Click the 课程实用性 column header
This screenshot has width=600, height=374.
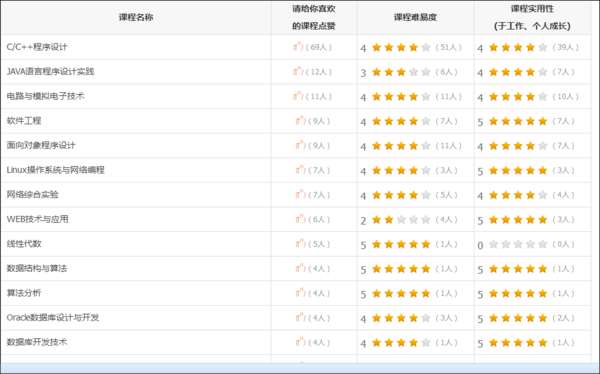(532, 17)
